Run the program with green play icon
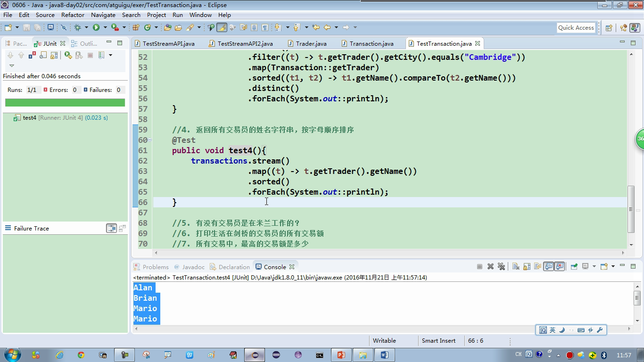Viewport: 644px width, 362px height. 96,27
